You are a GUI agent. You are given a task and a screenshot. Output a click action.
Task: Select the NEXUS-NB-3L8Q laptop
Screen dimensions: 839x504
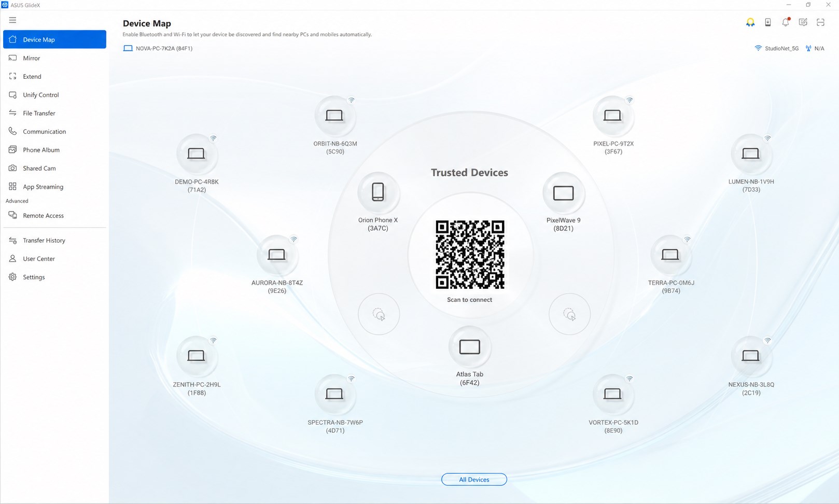pyautogui.click(x=751, y=356)
